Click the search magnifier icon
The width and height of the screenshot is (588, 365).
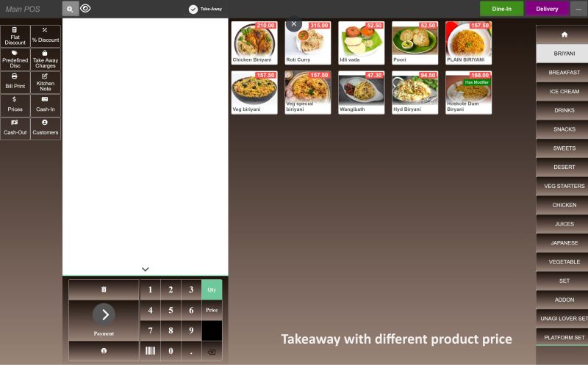click(70, 9)
